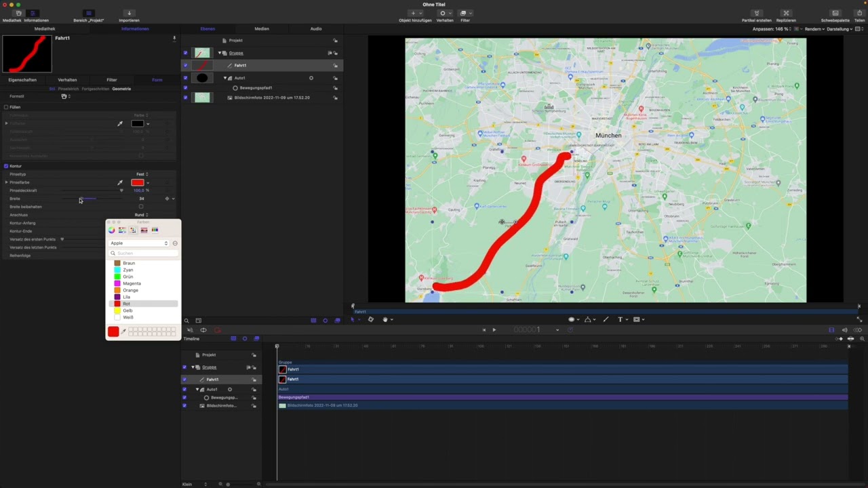Select the line drawing tool

[x=606, y=319]
